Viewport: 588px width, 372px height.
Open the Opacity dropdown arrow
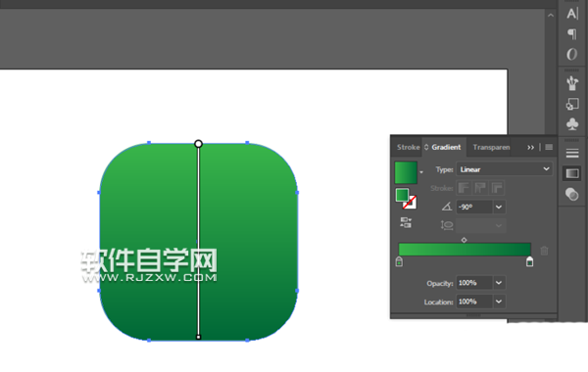499,283
